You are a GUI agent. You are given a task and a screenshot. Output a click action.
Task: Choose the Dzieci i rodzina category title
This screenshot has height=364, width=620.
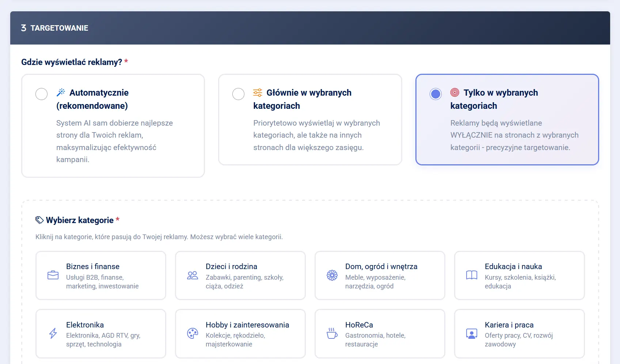[x=231, y=267]
